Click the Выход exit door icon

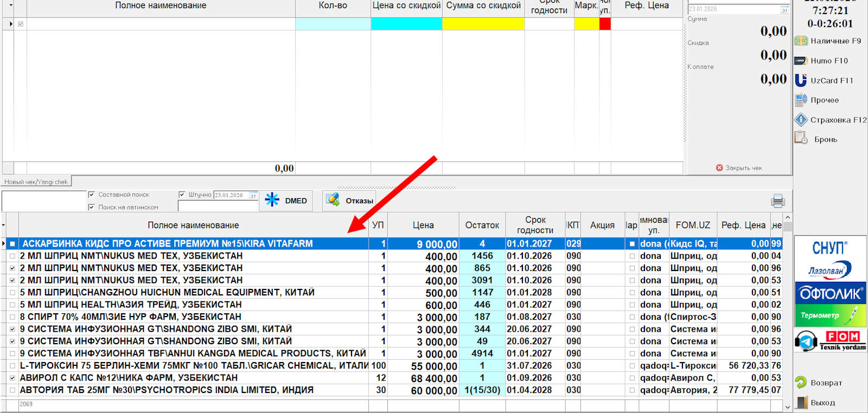802,402
